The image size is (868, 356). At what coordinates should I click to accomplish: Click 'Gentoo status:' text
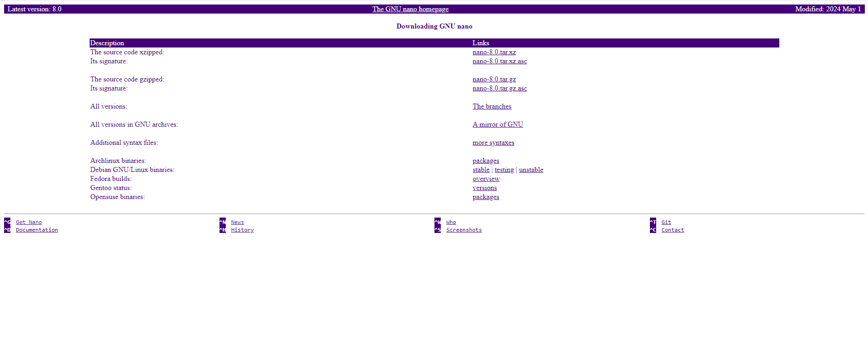111,188
